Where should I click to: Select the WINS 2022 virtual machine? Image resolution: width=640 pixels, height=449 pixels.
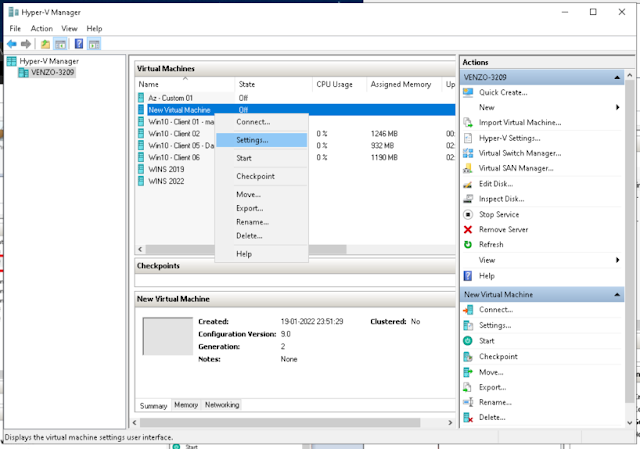[166, 181]
